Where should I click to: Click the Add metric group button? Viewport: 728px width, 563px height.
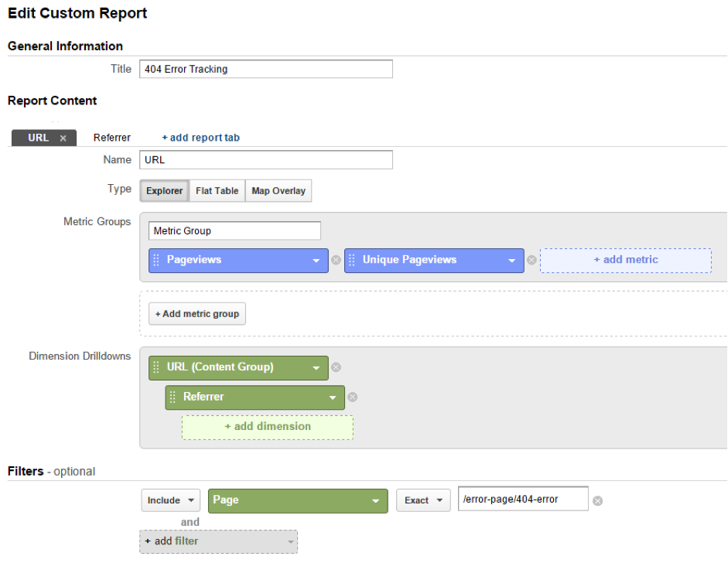coord(197,314)
